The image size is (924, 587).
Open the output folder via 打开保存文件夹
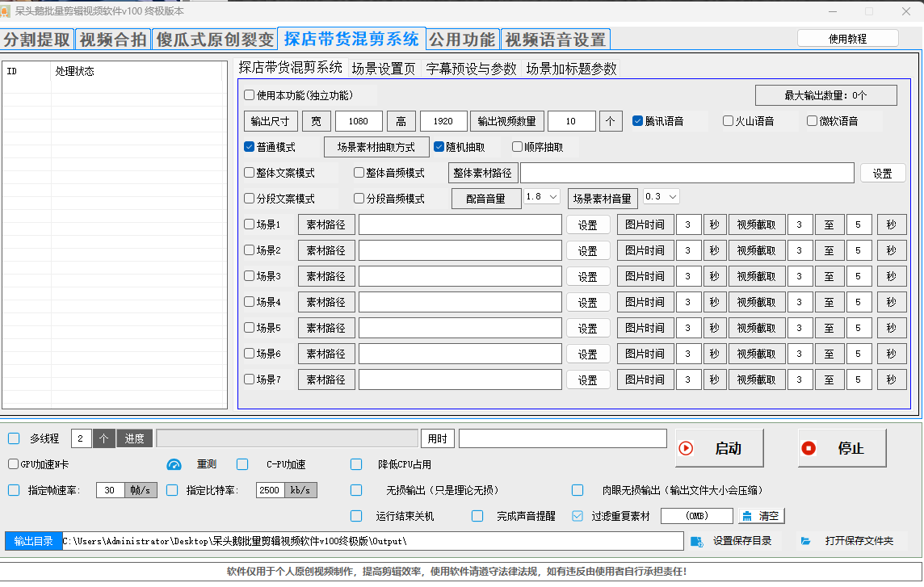pos(849,541)
